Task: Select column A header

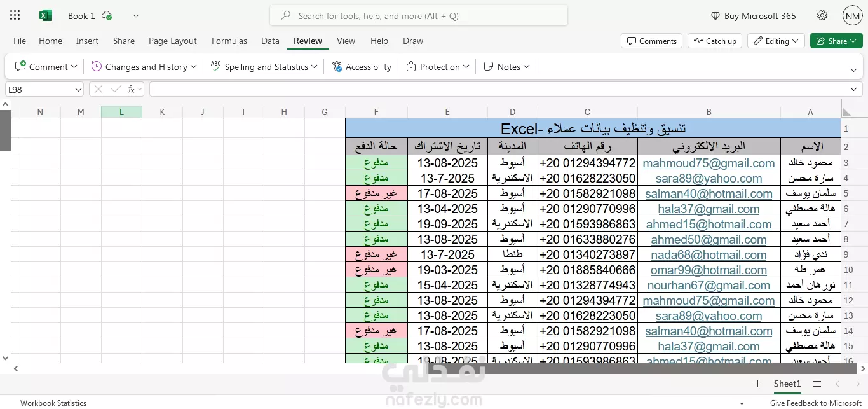Action: coord(810,112)
